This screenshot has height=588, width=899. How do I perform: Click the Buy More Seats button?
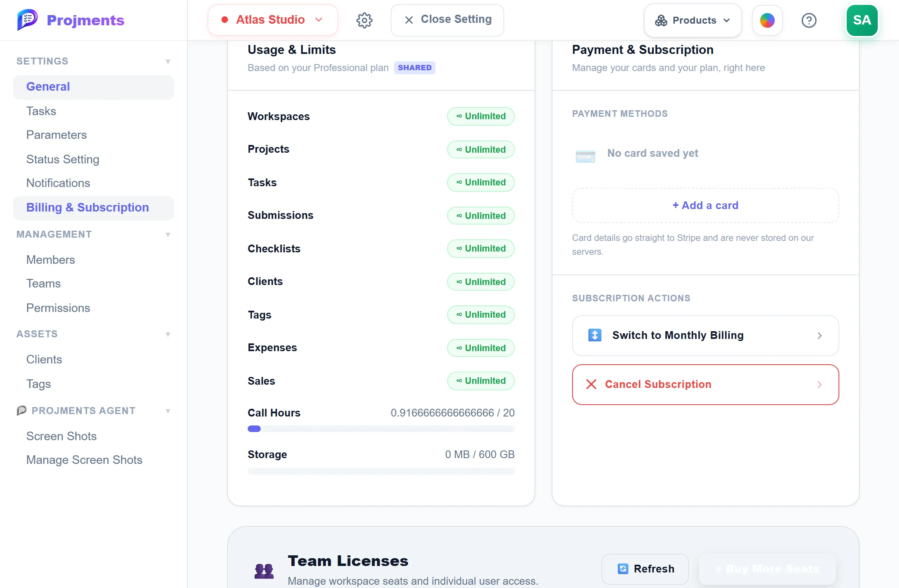click(x=767, y=569)
